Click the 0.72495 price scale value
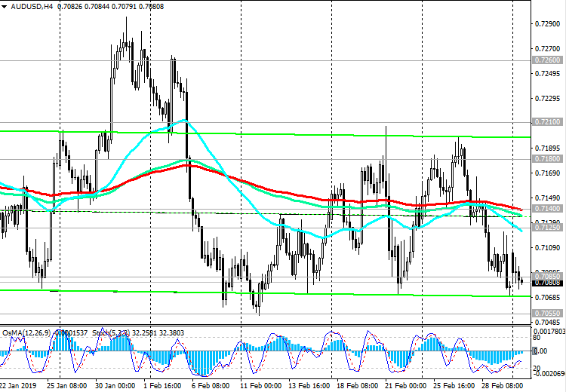This screenshot has width=566, height=392. 547,74
